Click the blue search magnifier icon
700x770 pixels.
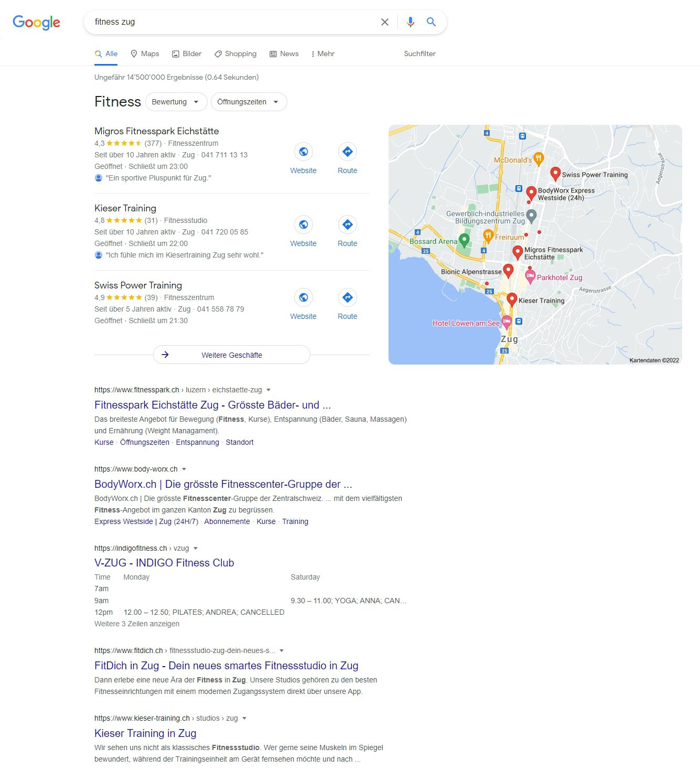coord(431,22)
